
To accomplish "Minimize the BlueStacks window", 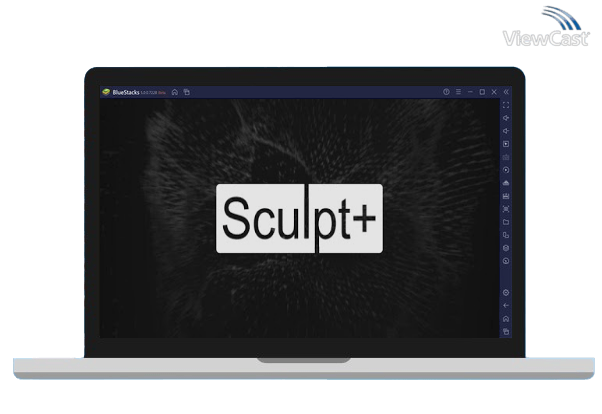I will pyautogui.click(x=470, y=92).
